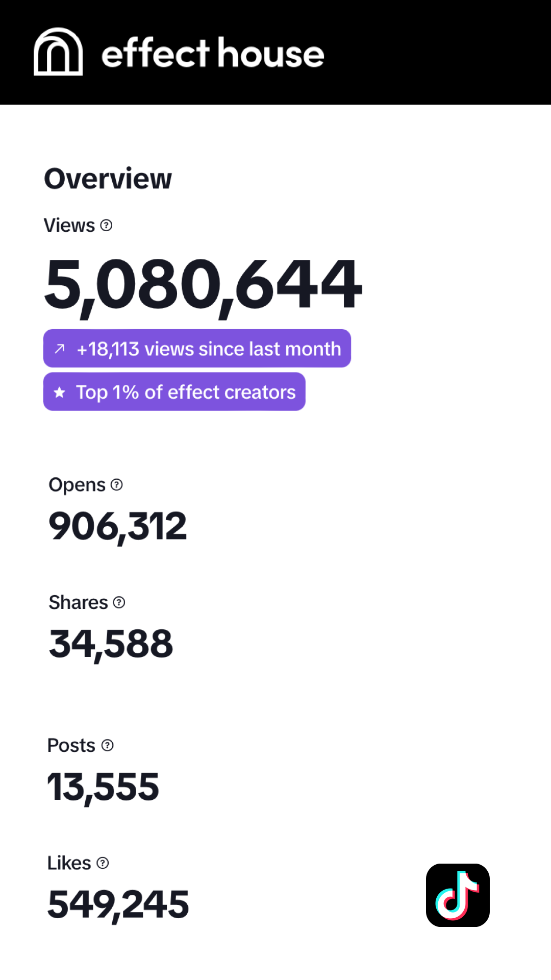Click the help icon next to Views
This screenshot has height=980, width=551.
click(106, 225)
